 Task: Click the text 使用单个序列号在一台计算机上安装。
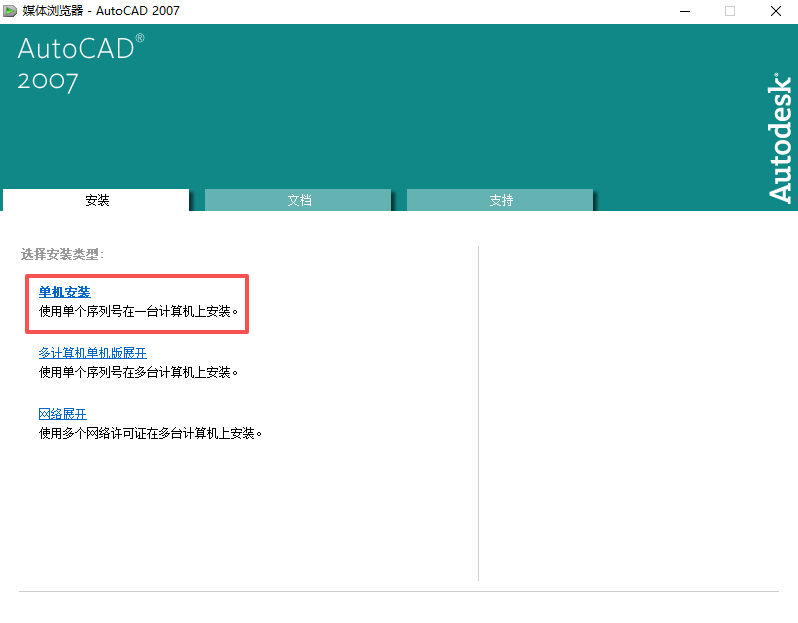pos(138,312)
